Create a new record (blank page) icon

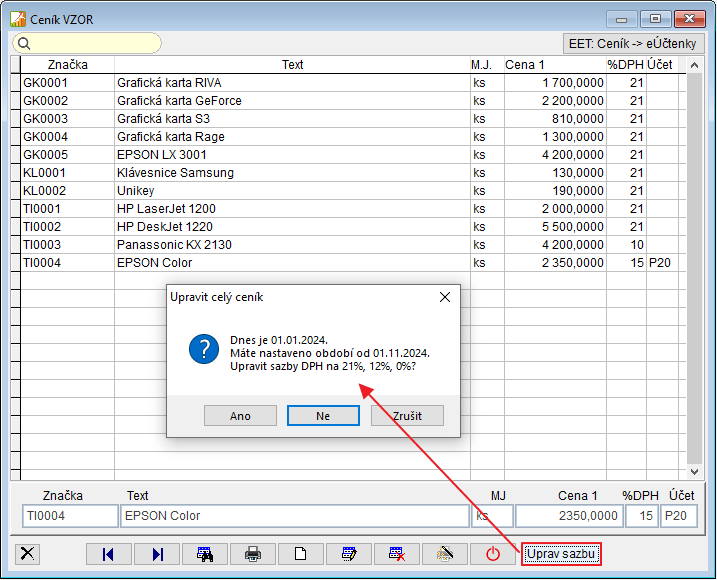[x=300, y=554]
